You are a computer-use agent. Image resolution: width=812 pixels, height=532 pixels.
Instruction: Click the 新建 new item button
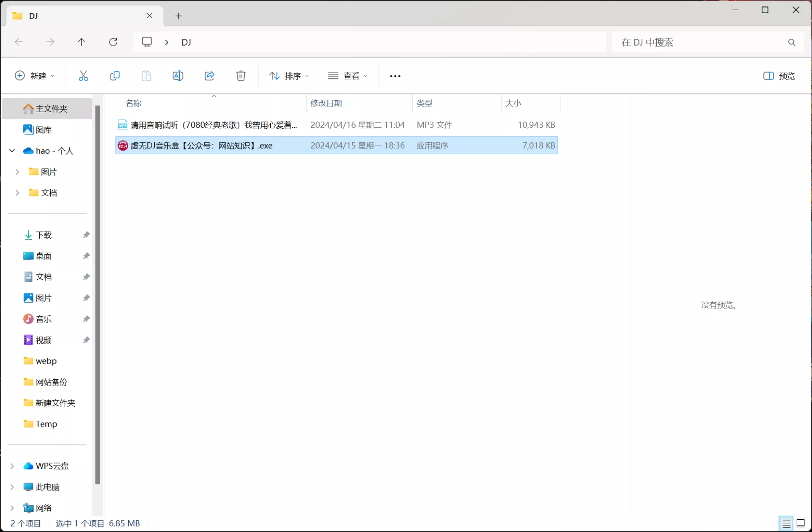[35, 76]
